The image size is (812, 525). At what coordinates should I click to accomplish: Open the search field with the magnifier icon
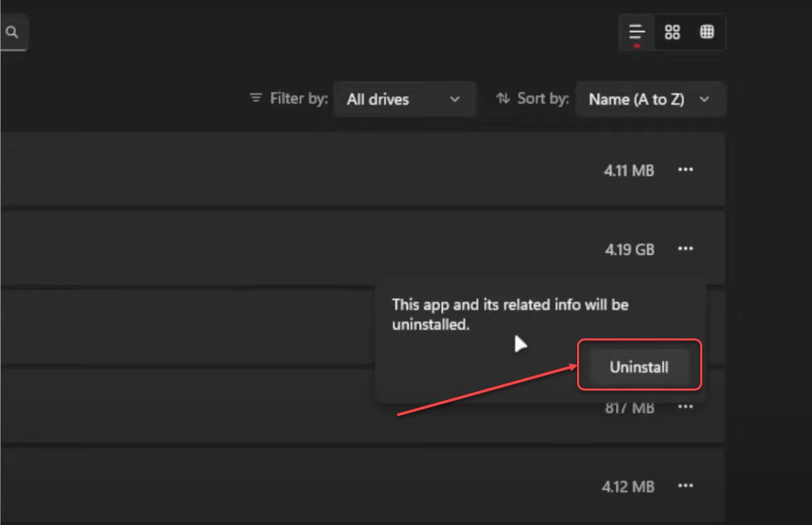tap(12, 31)
